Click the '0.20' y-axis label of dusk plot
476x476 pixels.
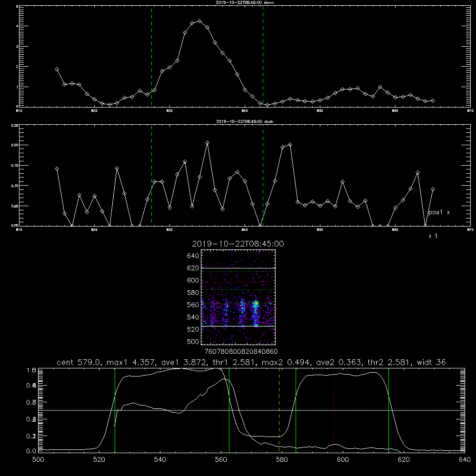tap(15, 145)
